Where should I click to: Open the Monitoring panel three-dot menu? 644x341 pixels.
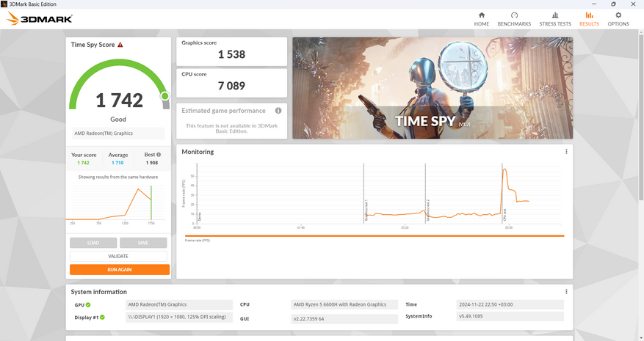566,151
